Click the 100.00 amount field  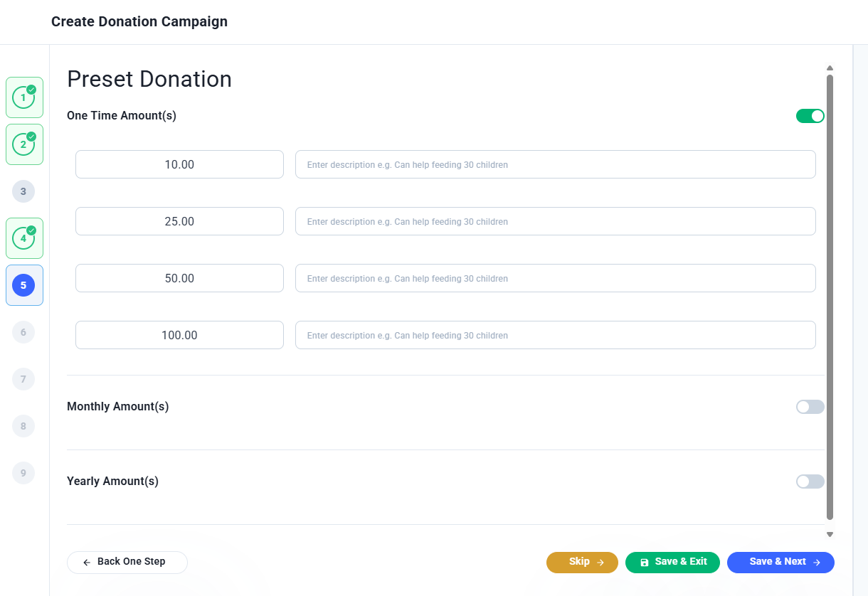pos(179,335)
